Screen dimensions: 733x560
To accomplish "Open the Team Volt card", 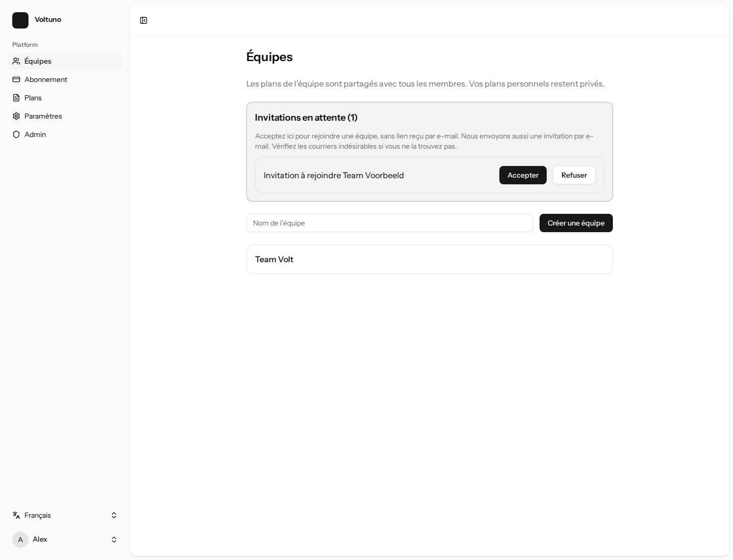I will [x=430, y=259].
